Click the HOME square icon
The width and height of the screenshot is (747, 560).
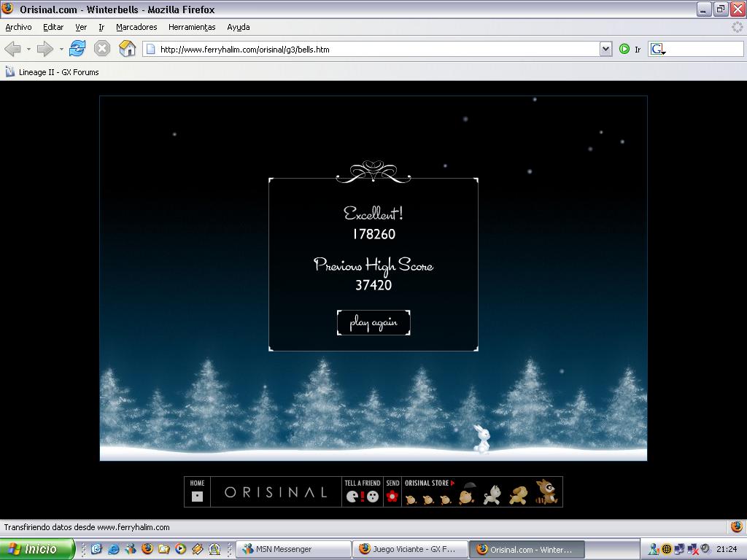(197, 497)
